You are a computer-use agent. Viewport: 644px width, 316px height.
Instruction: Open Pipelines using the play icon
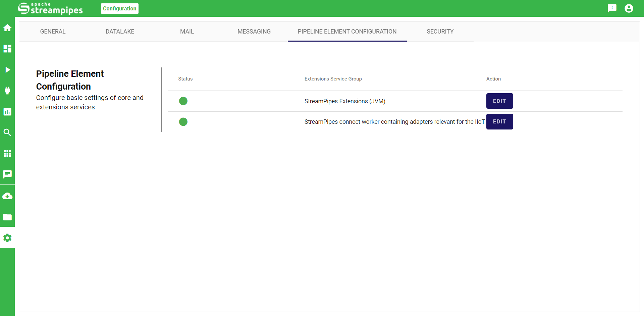(7, 70)
